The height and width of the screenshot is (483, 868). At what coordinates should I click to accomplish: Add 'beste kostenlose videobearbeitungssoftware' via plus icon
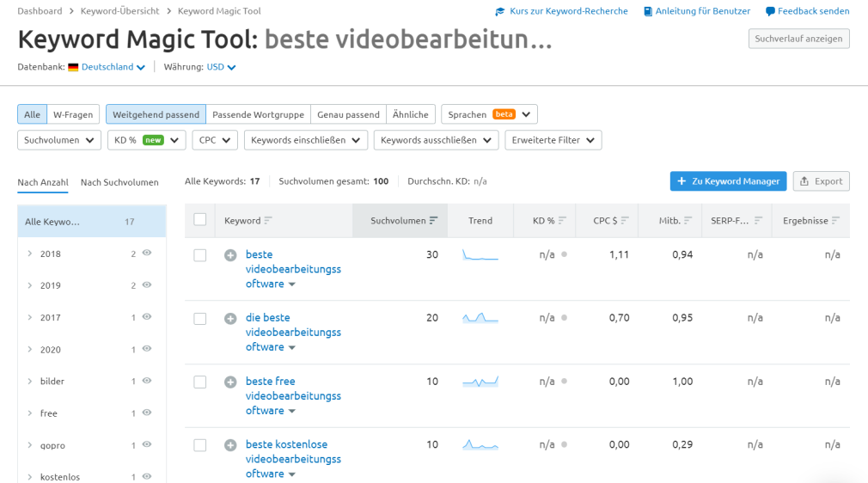(x=230, y=445)
